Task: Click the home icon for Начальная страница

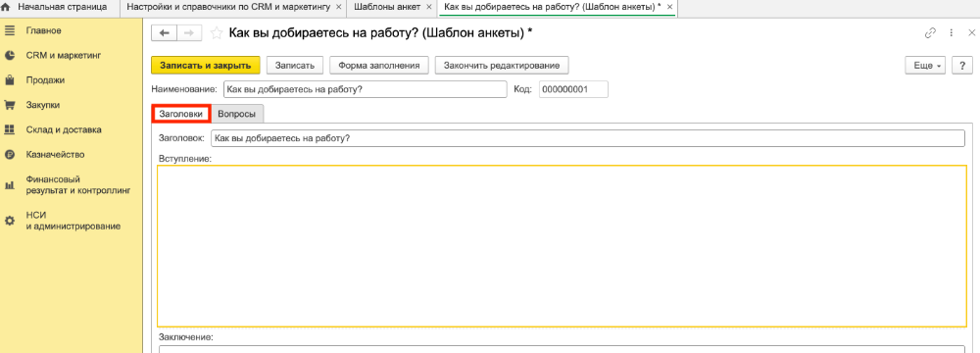Action: pos(9,8)
